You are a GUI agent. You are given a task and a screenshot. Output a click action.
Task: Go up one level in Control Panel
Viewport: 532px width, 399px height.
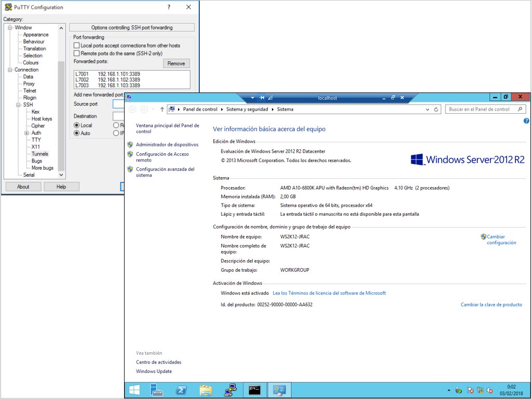click(x=162, y=109)
